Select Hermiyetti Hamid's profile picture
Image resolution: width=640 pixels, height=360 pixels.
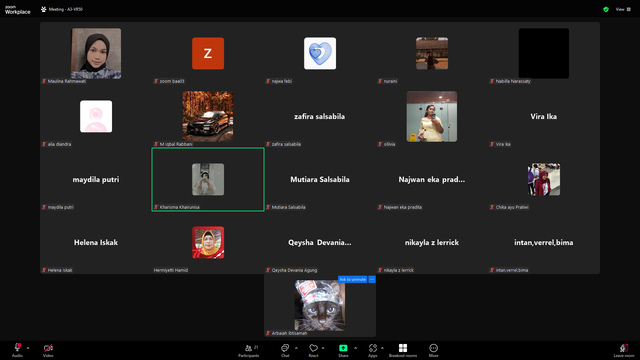tap(208, 242)
